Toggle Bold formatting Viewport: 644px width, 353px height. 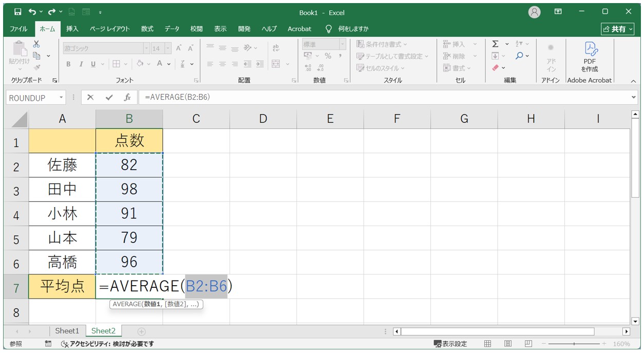tap(68, 64)
